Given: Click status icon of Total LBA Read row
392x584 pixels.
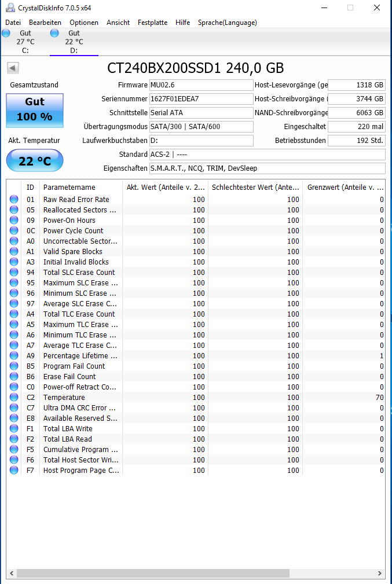Looking at the screenshot, I should click(x=14, y=439).
